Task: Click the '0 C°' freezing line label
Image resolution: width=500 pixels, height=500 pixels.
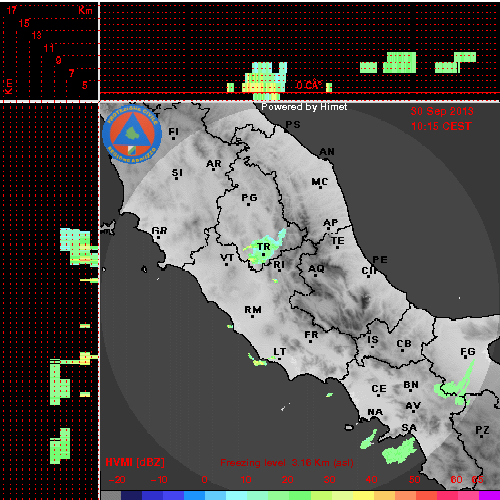Action: tap(309, 85)
